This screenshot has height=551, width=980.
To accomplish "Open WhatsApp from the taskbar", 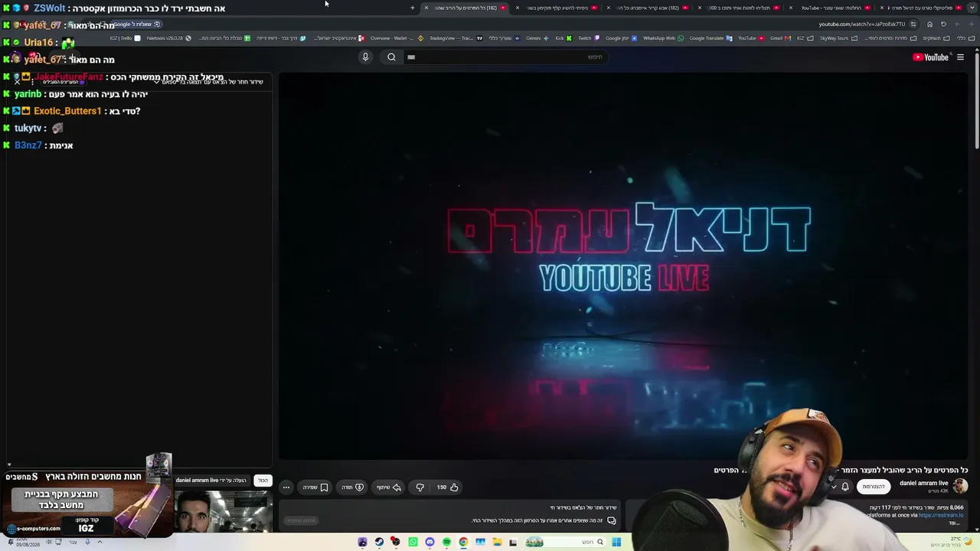I will [413, 542].
